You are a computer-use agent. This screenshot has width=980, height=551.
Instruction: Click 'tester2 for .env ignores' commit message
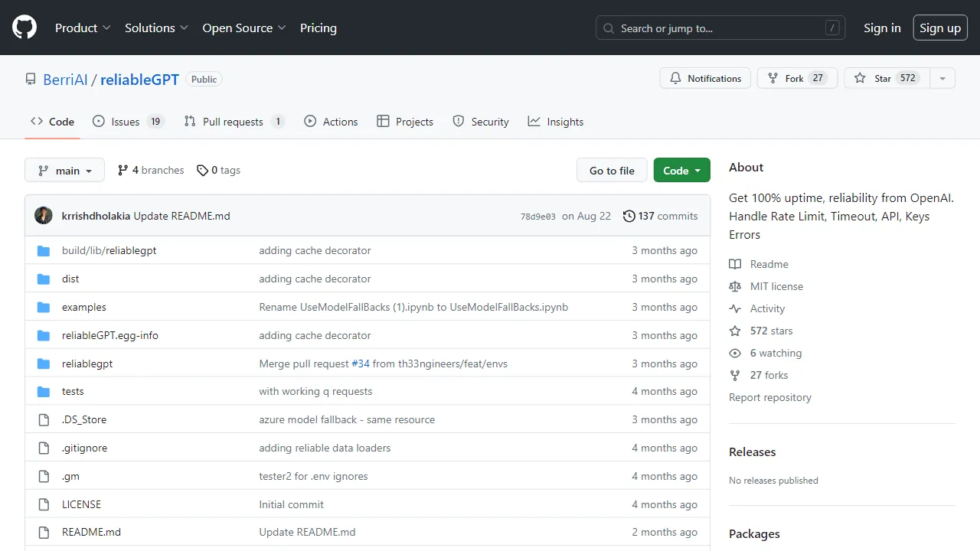313,476
